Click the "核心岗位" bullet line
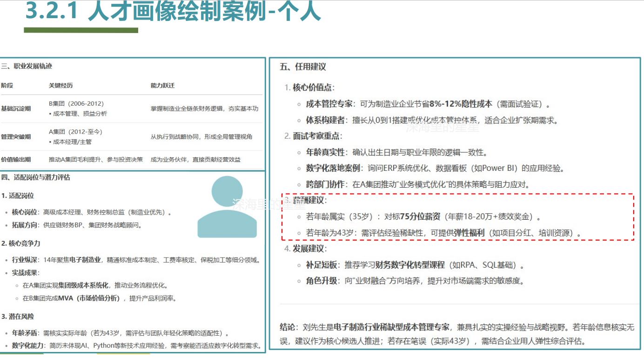644x358 pixels. coord(92,213)
